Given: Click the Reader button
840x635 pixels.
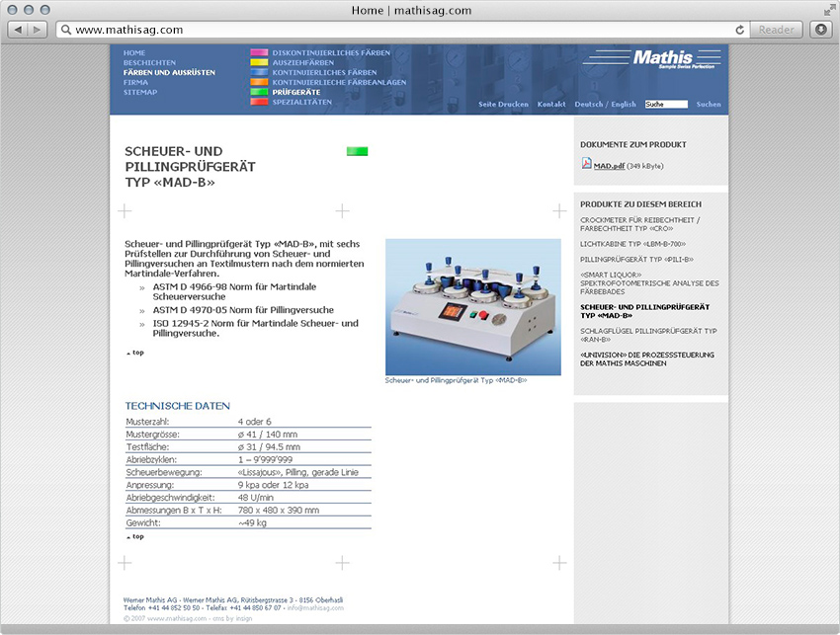Looking at the screenshot, I should point(776,30).
